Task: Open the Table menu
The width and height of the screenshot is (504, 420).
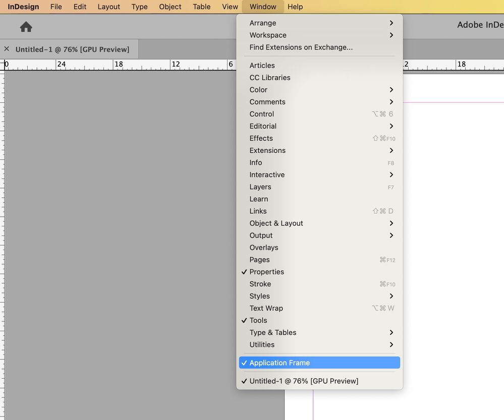Action: (201, 7)
